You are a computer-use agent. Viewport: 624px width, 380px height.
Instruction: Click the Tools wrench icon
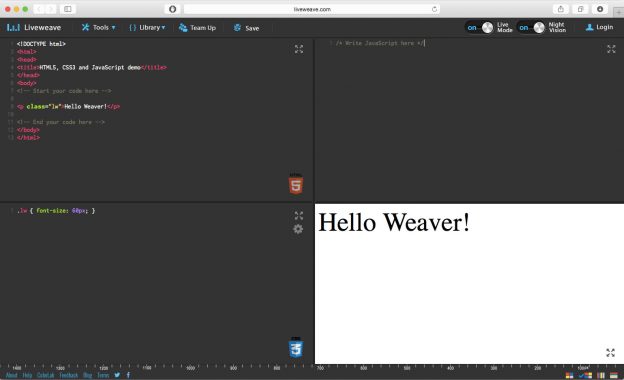coord(86,27)
